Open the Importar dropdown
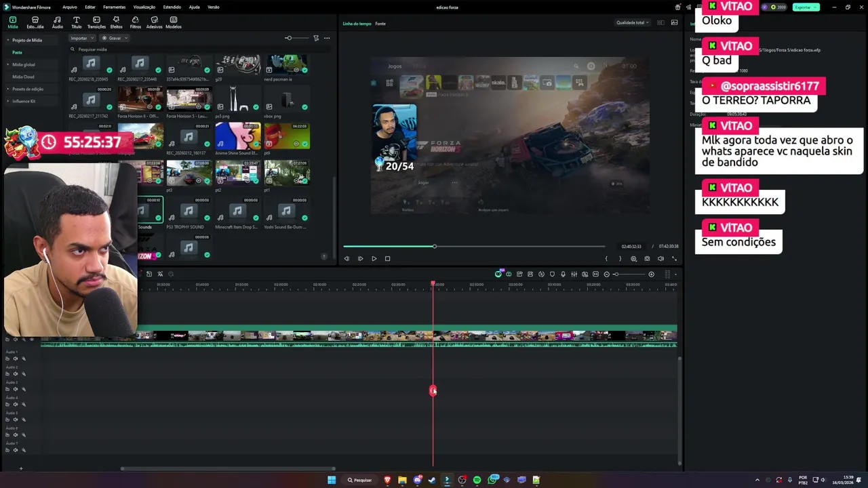Viewport: 868px width, 488px height. coord(82,38)
